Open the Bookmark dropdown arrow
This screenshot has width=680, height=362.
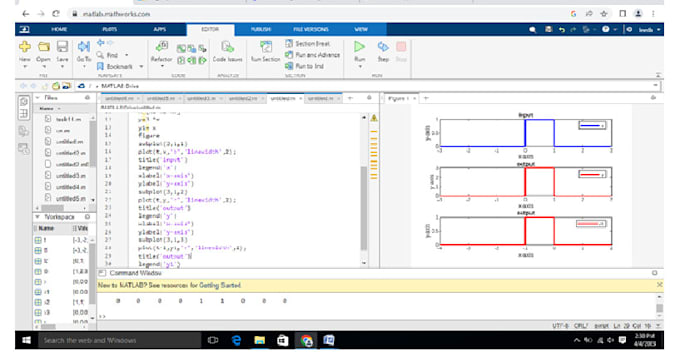point(141,66)
